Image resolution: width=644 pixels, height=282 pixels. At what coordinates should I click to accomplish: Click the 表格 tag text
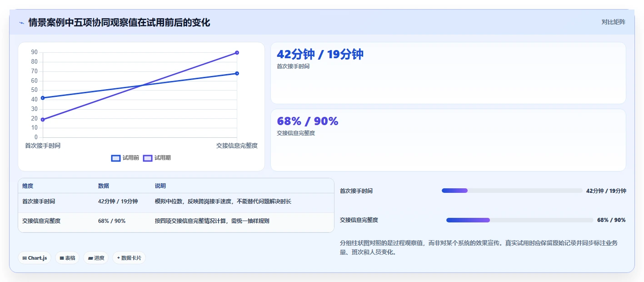[x=70, y=258]
